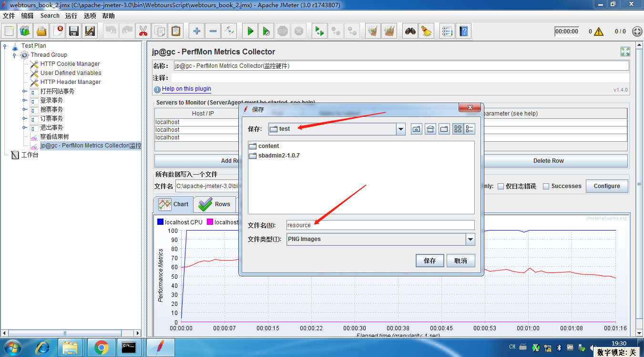Toggle the log errors only checkbox
The image size is (644, 357).
pyautogui.click(x=501, y=187)
